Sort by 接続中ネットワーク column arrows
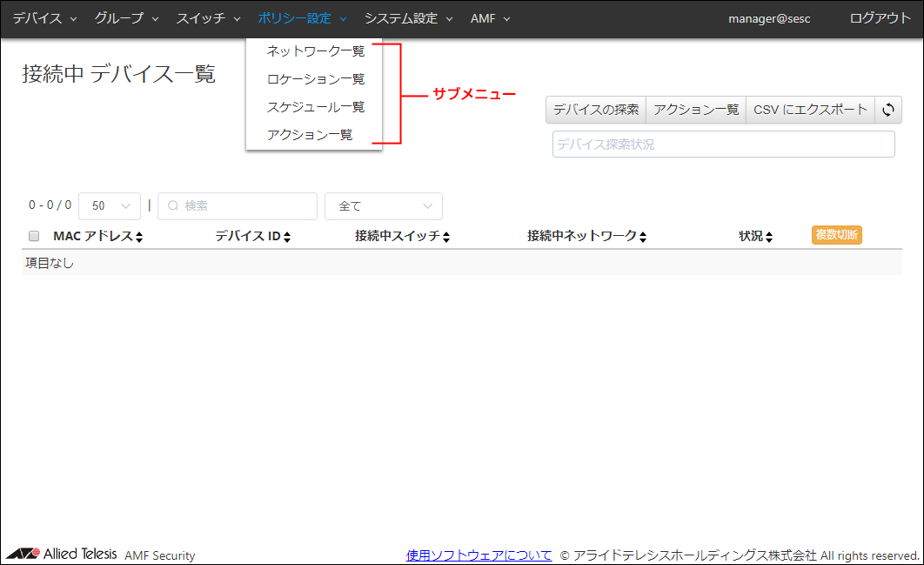The height and width of the screenshot is (565, 924). (x=643, y=237)
